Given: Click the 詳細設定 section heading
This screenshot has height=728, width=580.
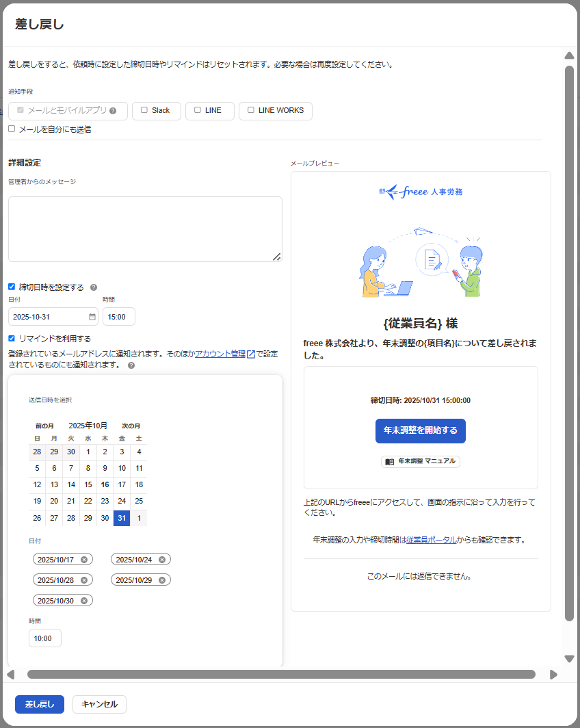Looking at the screenshot, I should (25, 163).
